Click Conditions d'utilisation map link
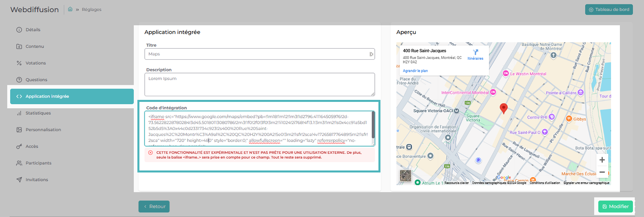The height and width of the screenshot is (217, 644). [x=545, y=183]
